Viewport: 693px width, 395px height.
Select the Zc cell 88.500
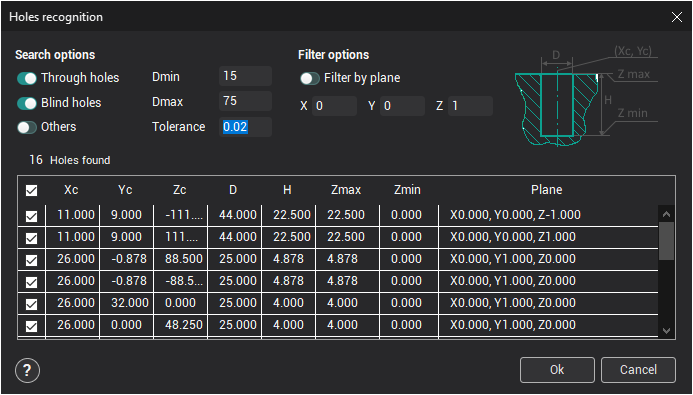click(x=180, y=259)
